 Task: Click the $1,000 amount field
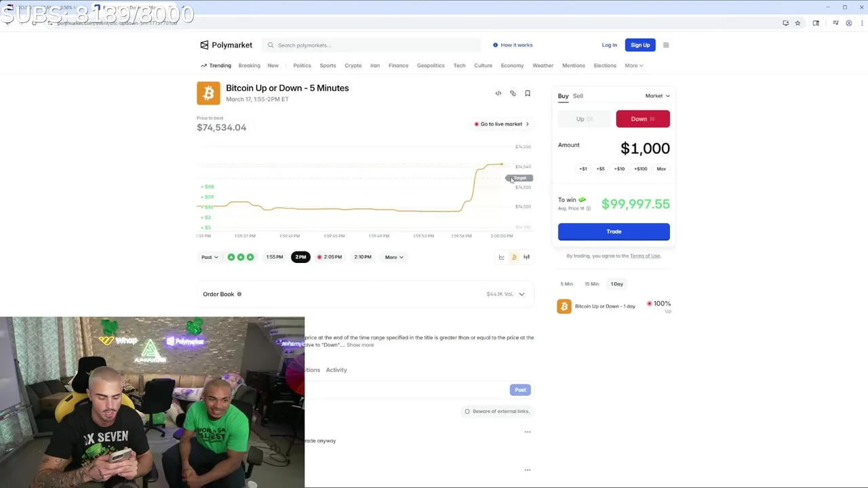click(x=645, y=148)
